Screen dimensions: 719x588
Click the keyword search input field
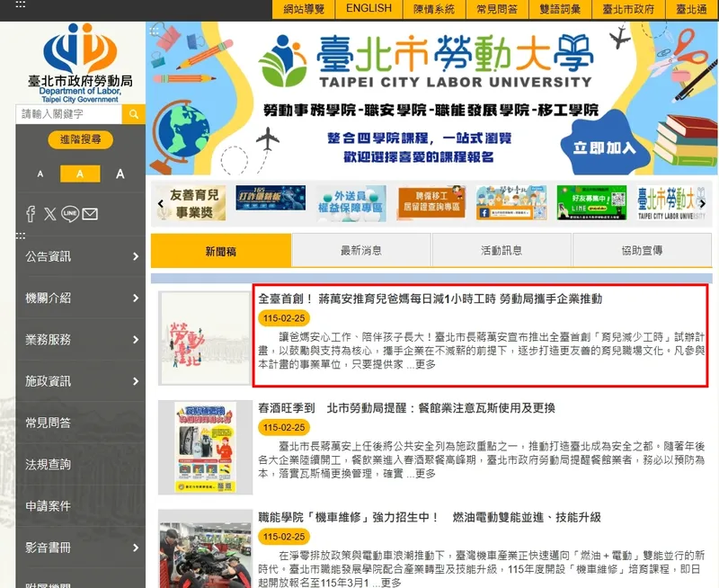pyautogui.click(x=69, y=114)
